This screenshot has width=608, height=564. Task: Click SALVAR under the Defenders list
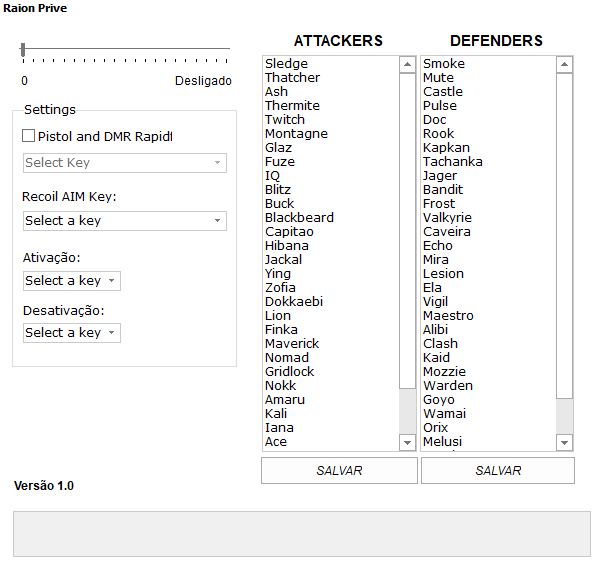pos(498,471)
